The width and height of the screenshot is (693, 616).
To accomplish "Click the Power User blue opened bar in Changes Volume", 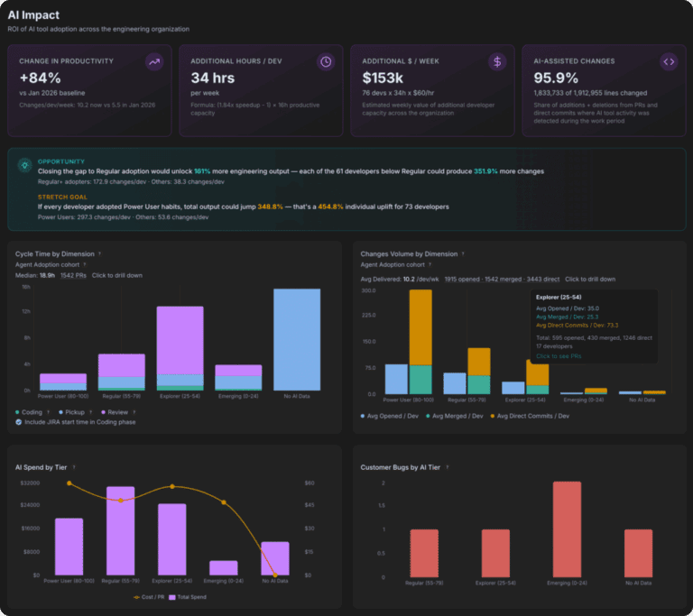I will coord(396,379).
